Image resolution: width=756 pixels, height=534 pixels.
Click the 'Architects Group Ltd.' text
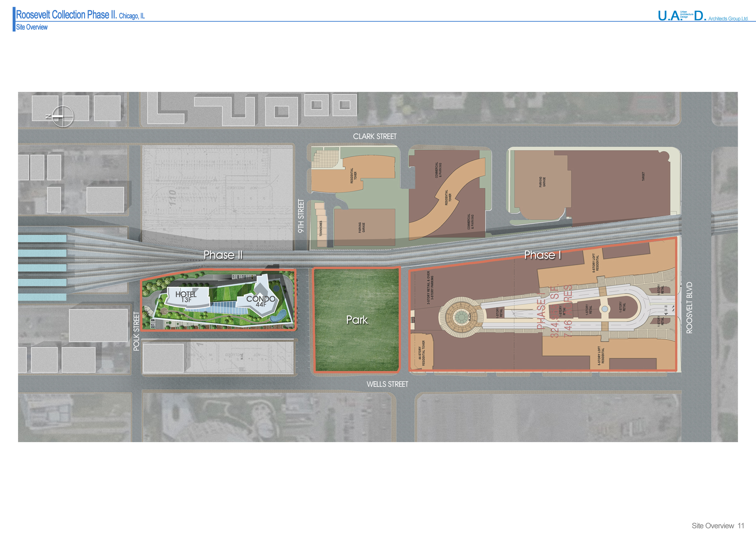(728, 19)
